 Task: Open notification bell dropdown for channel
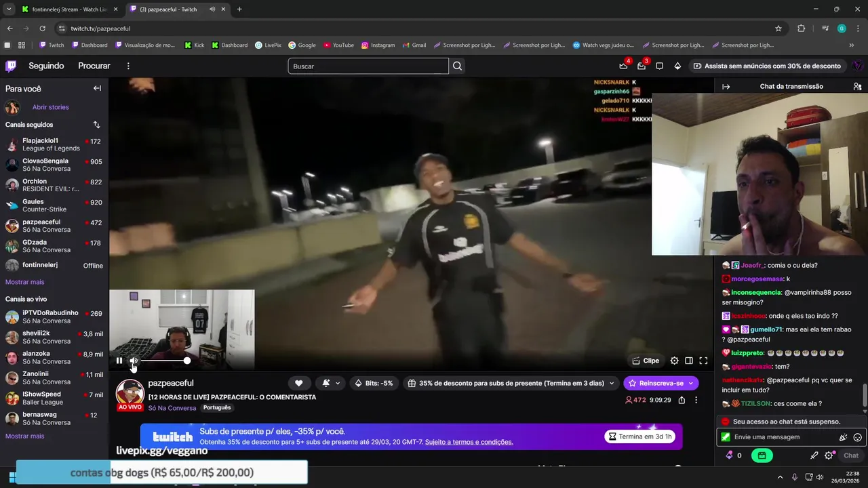pyautogui.click(x=331, y=383)
